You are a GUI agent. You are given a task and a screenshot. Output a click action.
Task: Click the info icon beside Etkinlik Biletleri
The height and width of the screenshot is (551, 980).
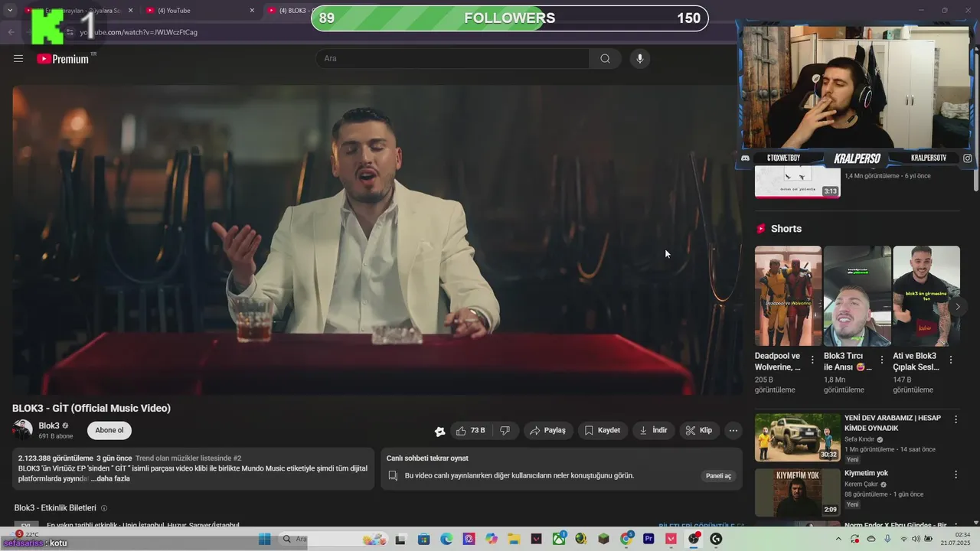104,508
